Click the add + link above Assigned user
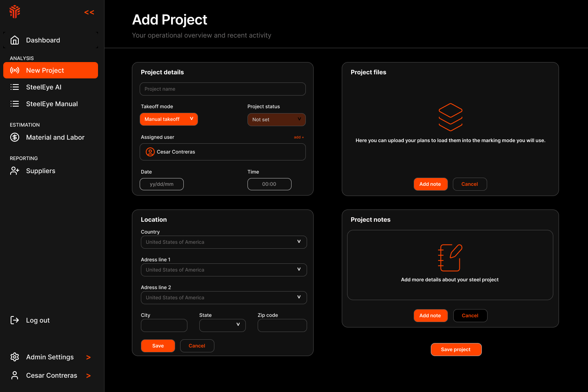Image resolution: width=588 pixels, height=392 pixels. [x=299, y=137]
